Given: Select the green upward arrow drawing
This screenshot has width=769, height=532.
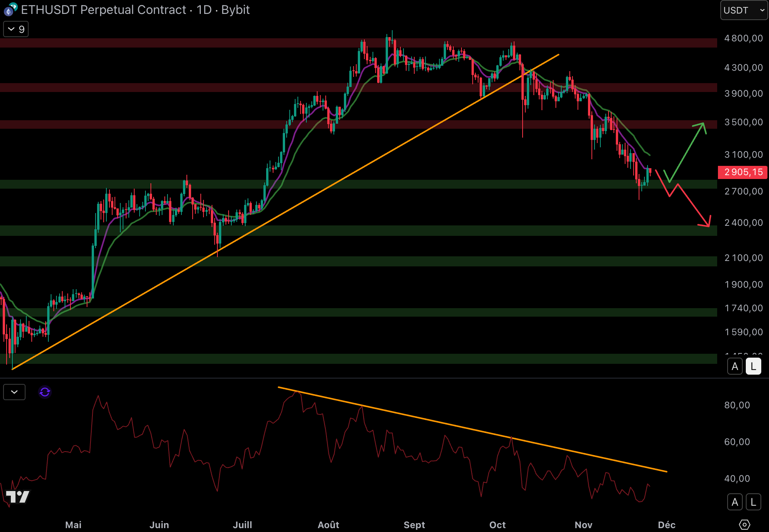Looking at the screenshot, I should click(x=687, y=152).
